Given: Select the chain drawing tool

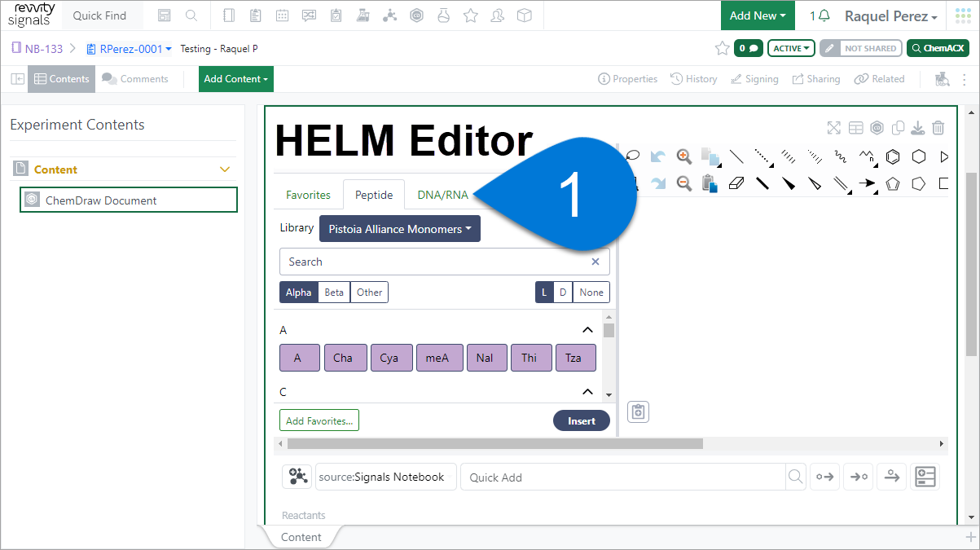Looking at the screenshot, I should (867, 156).
